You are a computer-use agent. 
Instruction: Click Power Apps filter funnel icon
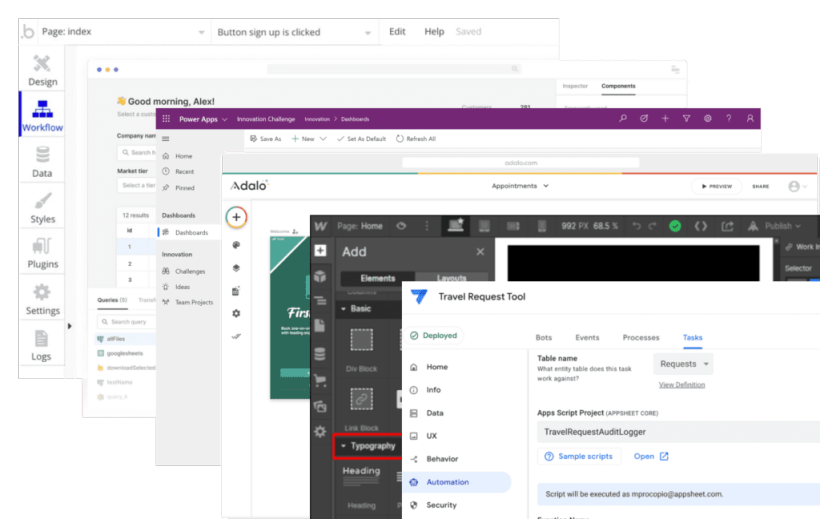click(x=686, y=119)
